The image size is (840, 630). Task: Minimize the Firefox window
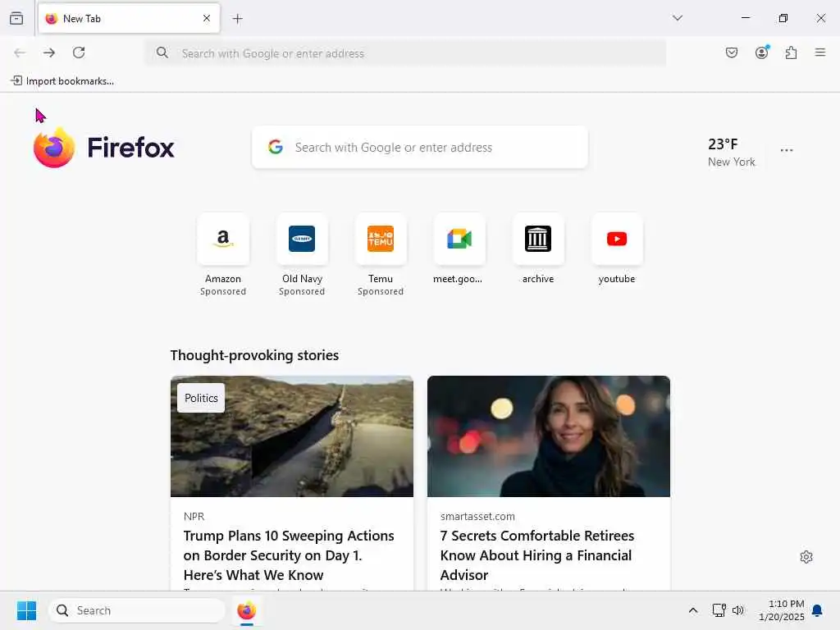click(745, 18)
